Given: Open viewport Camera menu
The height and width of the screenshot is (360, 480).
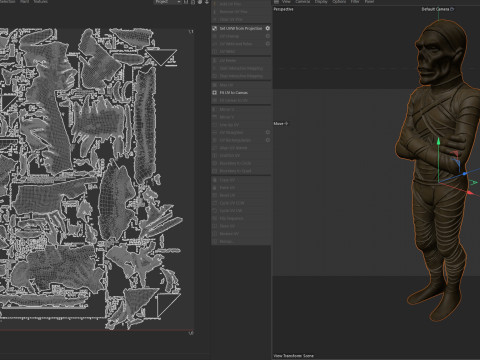Looking at the screenshot, I should [303, 2].
